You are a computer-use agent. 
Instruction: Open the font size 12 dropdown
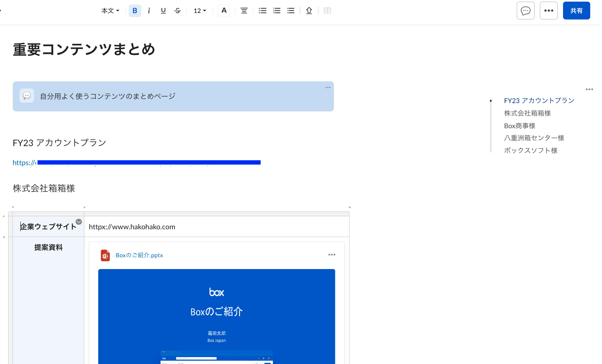tap(199, 11)
